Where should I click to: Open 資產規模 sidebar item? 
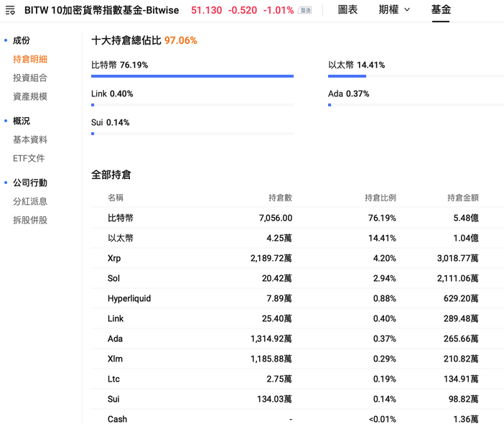(30, 96)
